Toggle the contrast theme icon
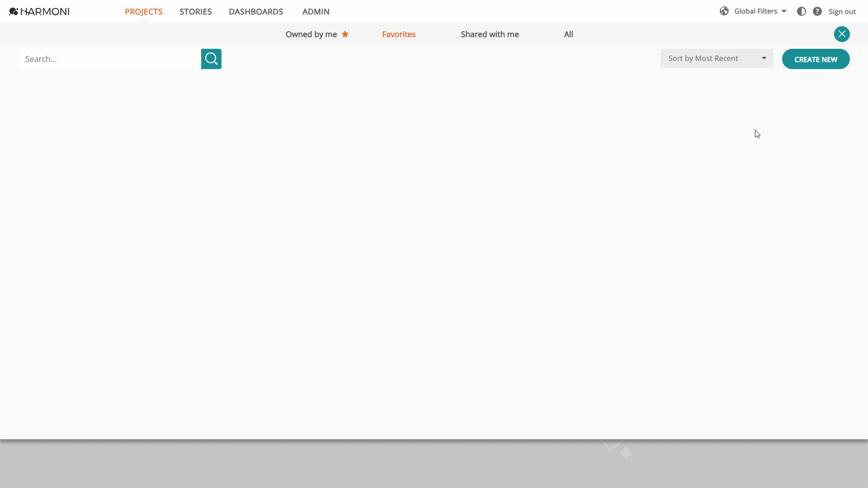 point(802,11)
